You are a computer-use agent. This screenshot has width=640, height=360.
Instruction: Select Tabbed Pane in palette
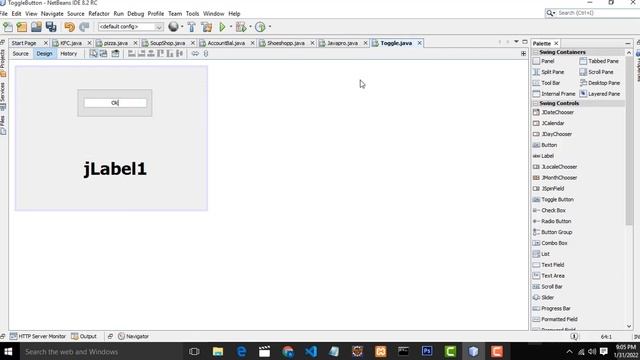click(599, 61)
